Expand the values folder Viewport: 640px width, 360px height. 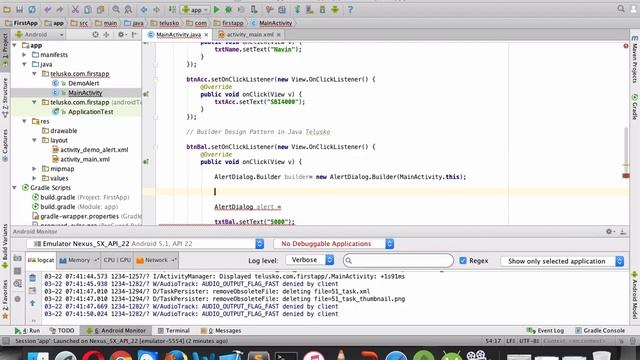(35, 178)
